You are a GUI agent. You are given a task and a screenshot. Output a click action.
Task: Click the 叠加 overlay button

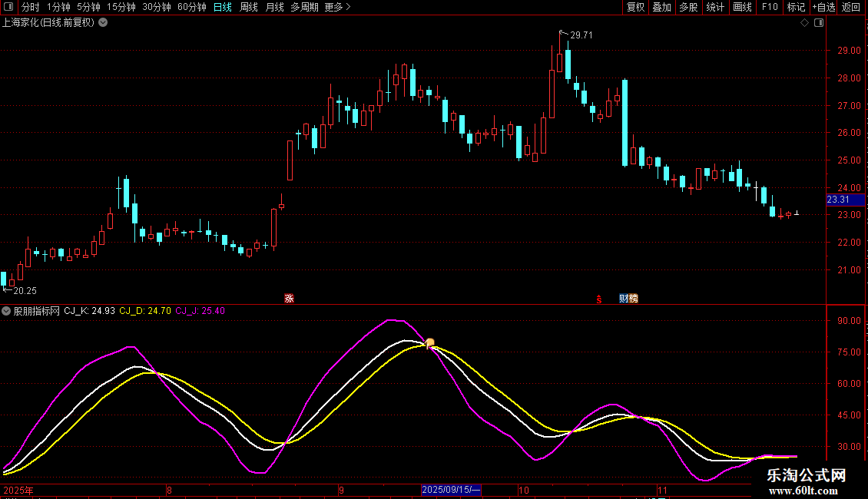662,7
